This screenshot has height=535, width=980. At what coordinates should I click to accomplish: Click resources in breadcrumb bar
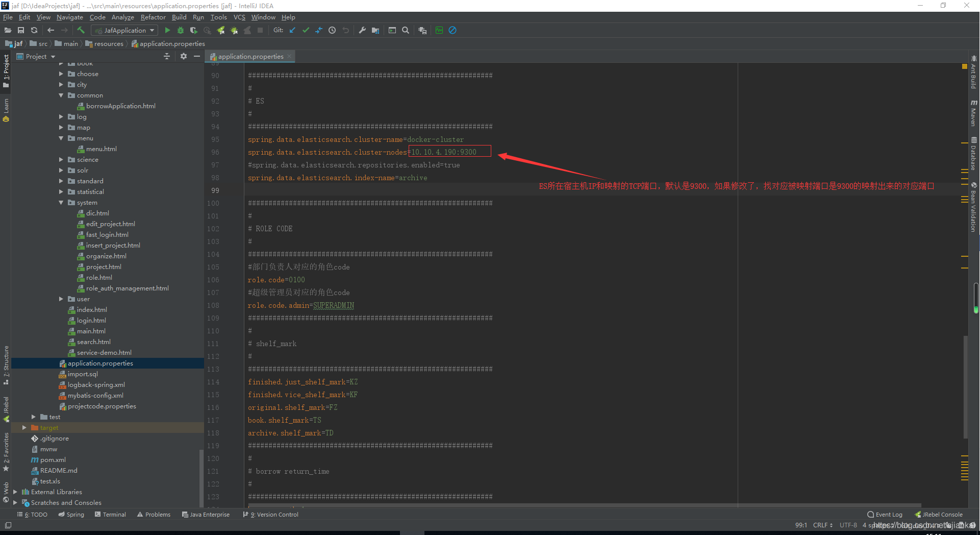point(108,44)
